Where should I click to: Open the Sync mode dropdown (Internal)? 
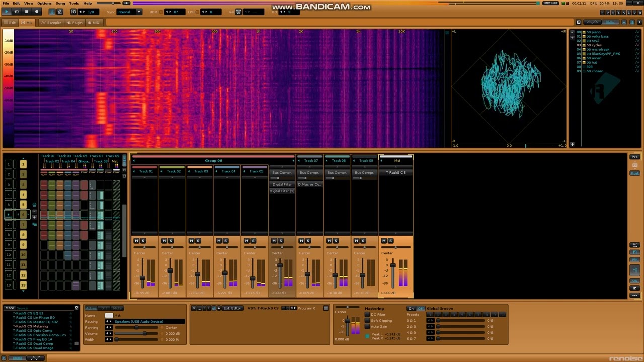[x=129, y=12]
